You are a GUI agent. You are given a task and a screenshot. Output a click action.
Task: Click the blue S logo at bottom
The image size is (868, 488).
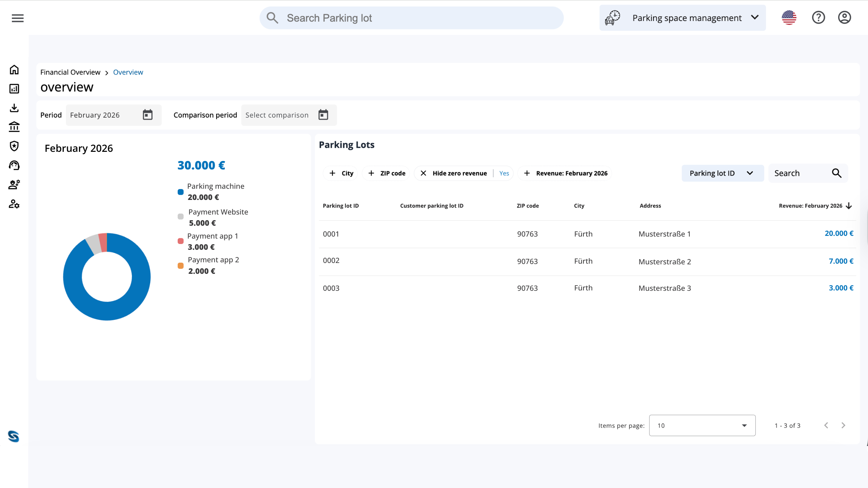tap(14, 436)
